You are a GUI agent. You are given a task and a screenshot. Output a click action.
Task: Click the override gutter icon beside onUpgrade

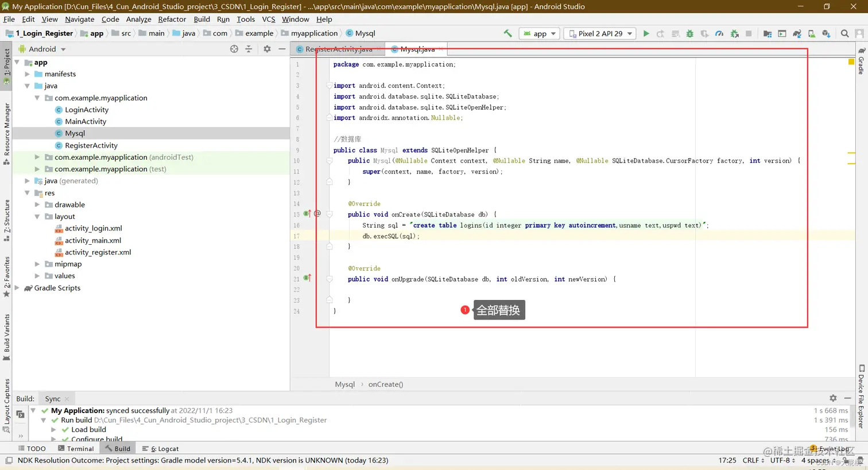coord(307,278)
